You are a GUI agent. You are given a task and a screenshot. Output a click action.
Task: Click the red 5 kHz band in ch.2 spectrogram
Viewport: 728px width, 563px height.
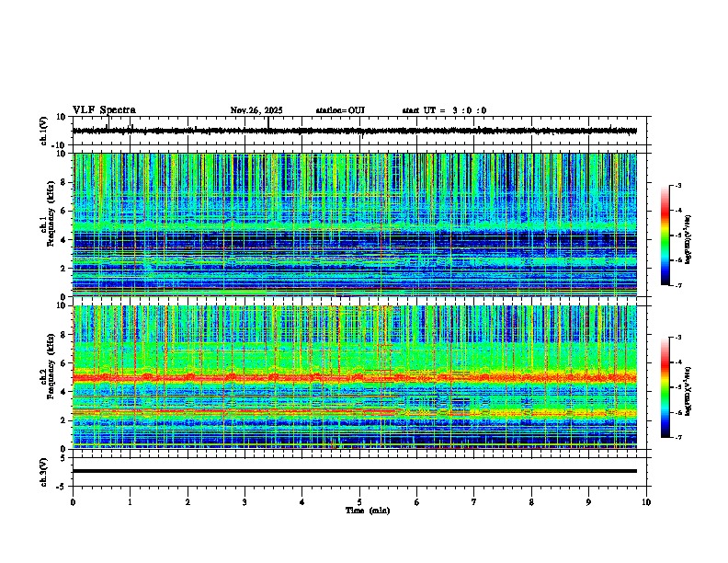tap(354, 378)
